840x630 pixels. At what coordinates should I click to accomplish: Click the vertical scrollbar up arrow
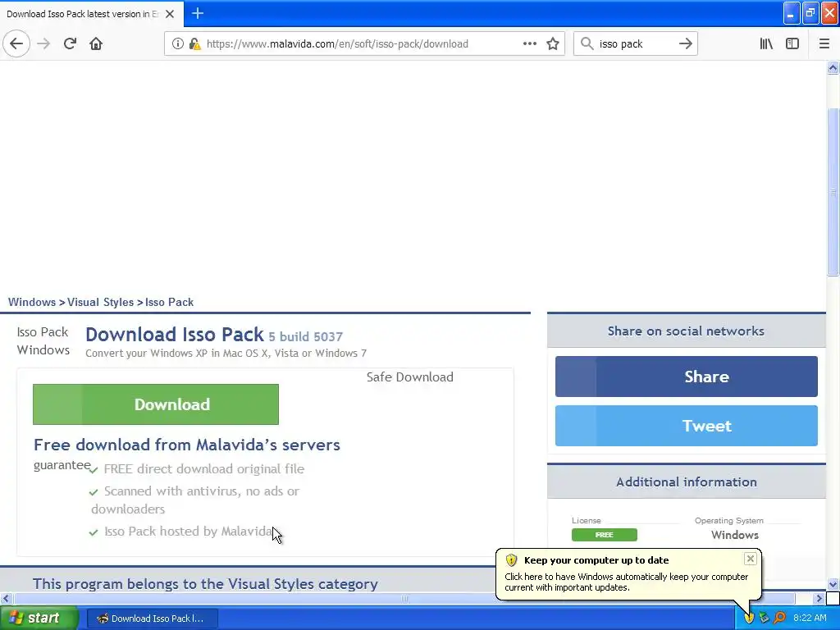[833, 67]
